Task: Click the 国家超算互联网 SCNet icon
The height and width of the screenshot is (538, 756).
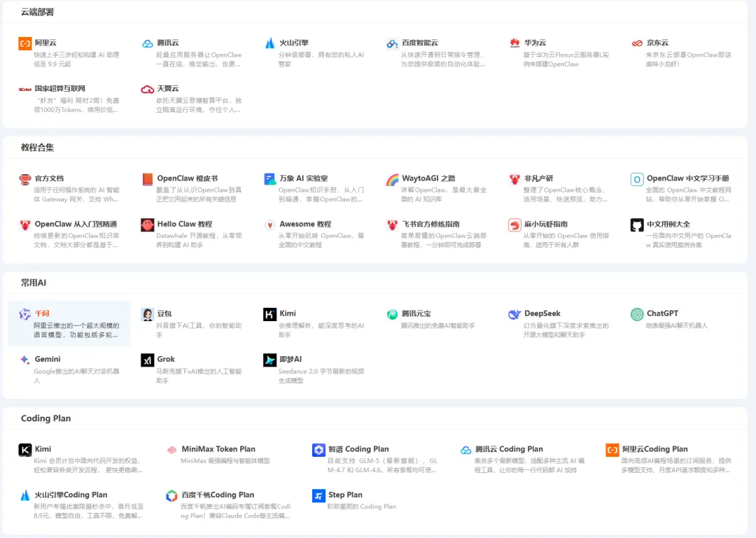Action: tap(25, 89)
